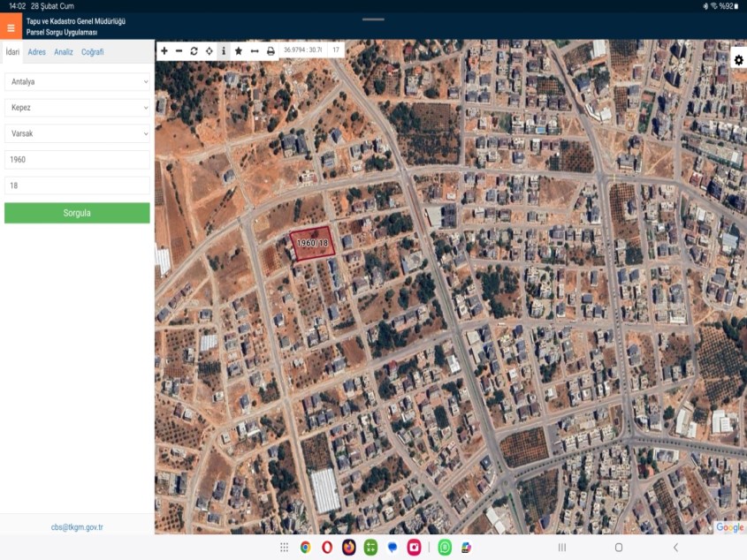Open the orange hamburger menu
747x560 pixels.
click(x=11, y=27)
